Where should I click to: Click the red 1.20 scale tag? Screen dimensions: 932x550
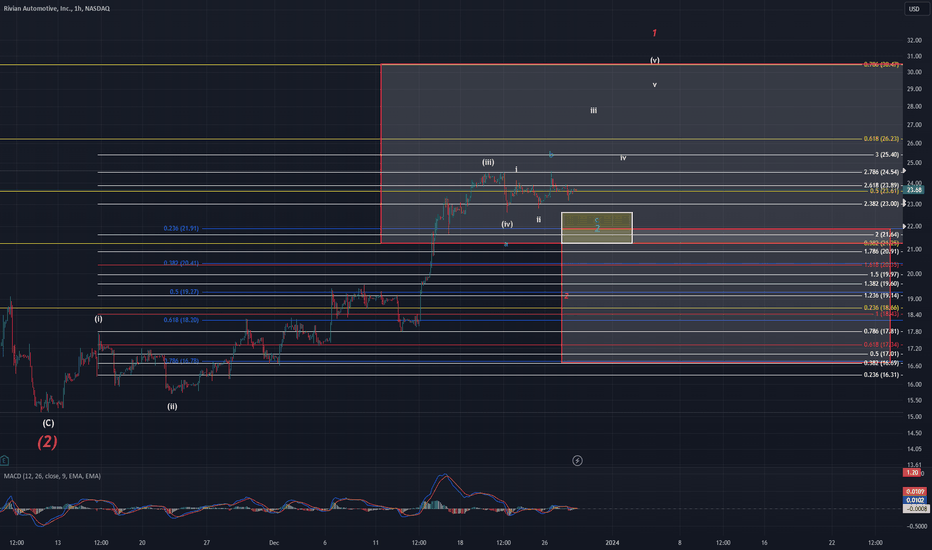coord(912,473)
